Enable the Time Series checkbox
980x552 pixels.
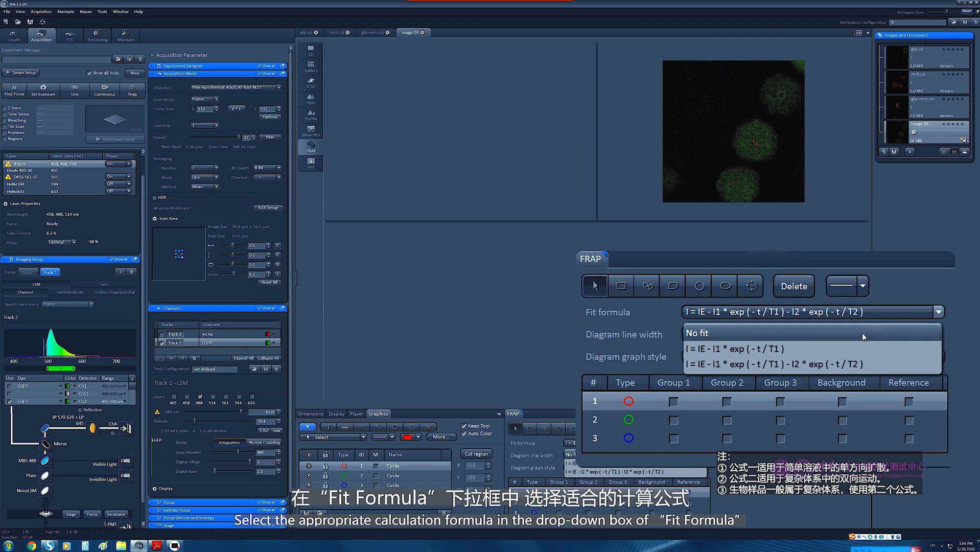pos(5,114)
